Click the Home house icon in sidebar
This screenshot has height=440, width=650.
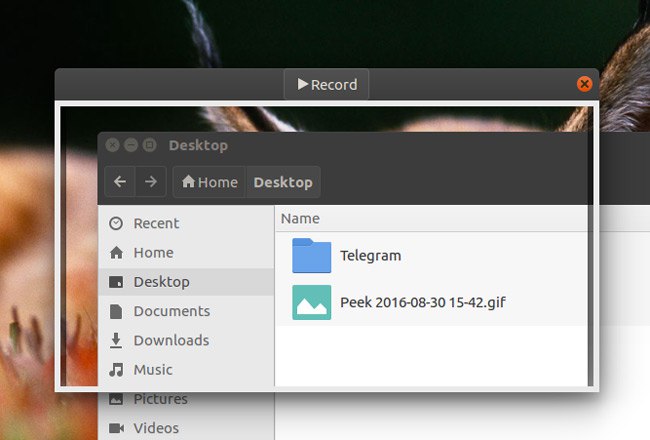(116, 253)
